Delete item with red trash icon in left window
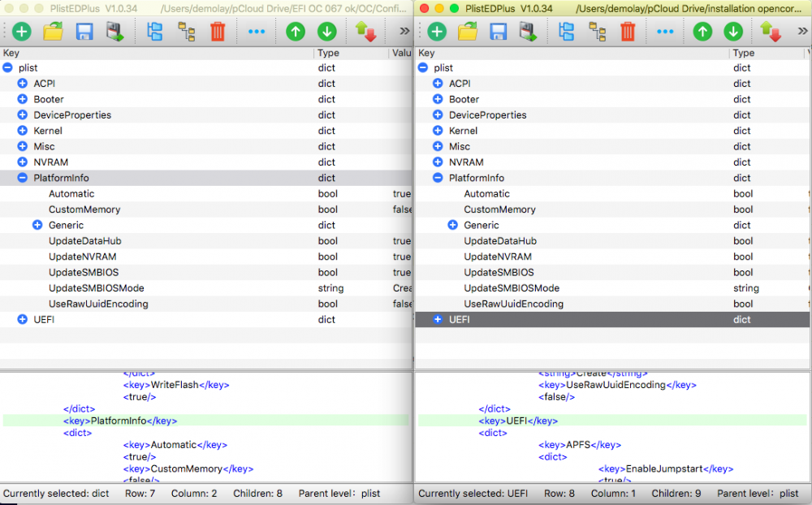The width and height of the screenshot is (812, 505). [x=218, y=32]
